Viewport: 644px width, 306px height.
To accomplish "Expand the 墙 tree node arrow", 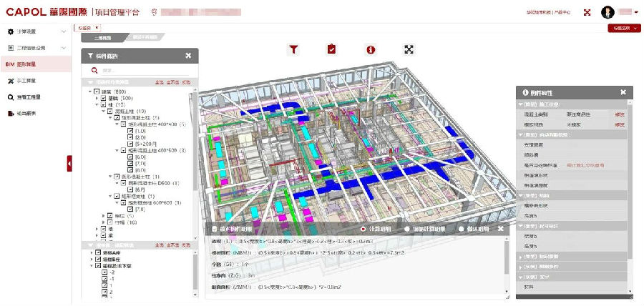I will coord(96,228).
